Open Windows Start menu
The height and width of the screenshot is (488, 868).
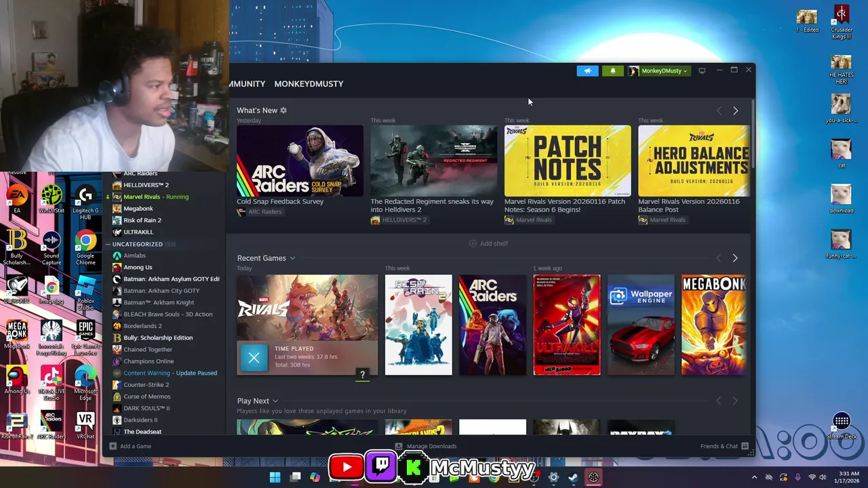[275, 477]
